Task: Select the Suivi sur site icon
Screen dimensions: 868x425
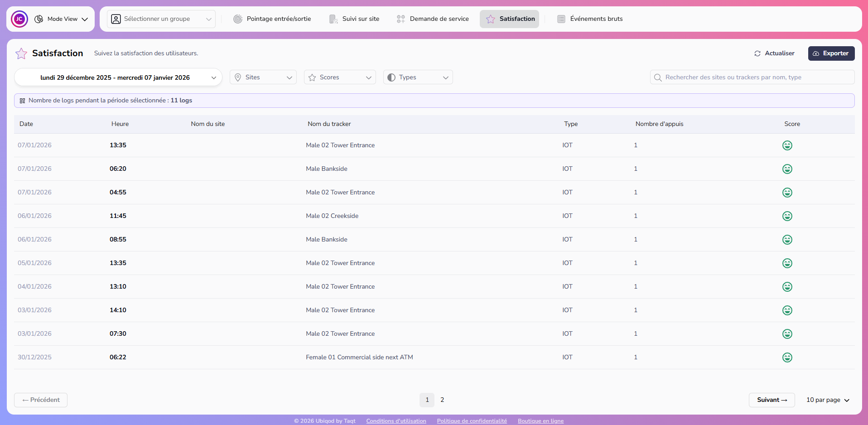Action: (x=333, y=19)
